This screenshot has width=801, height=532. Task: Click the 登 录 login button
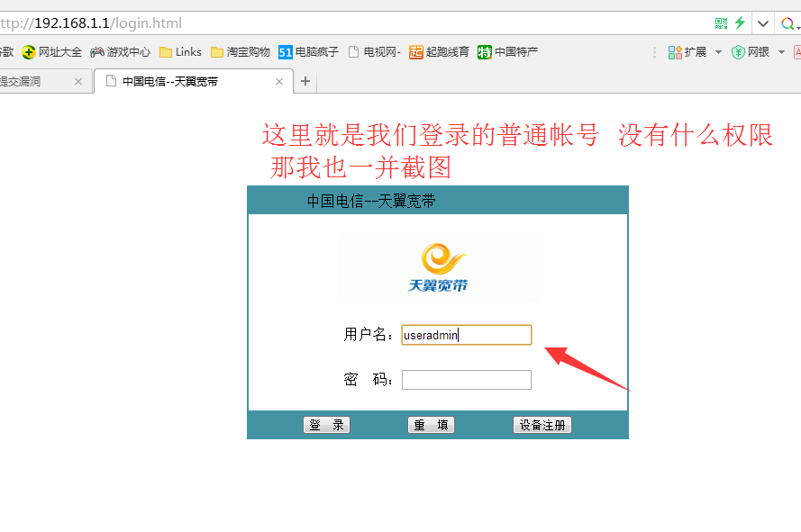pos(326,425)
